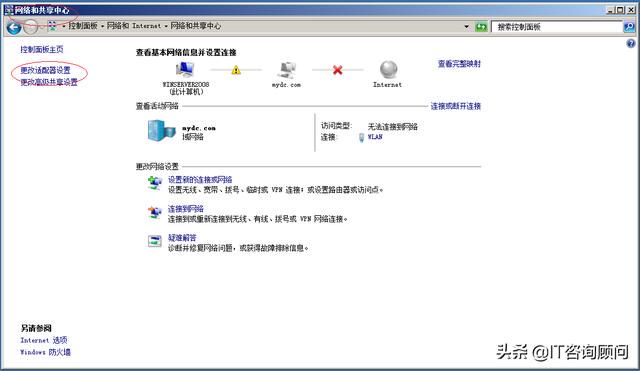Open 疑难解答 link
The image size is (640, 371).
(x=182, y=238)
